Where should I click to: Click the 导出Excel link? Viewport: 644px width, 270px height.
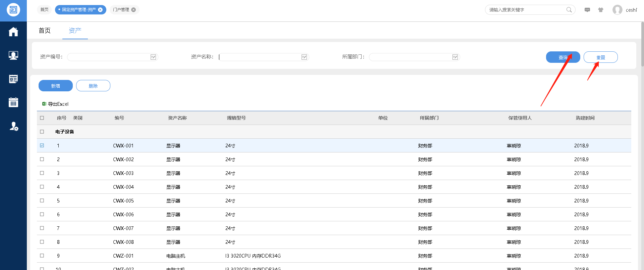[x=55, y=104]
